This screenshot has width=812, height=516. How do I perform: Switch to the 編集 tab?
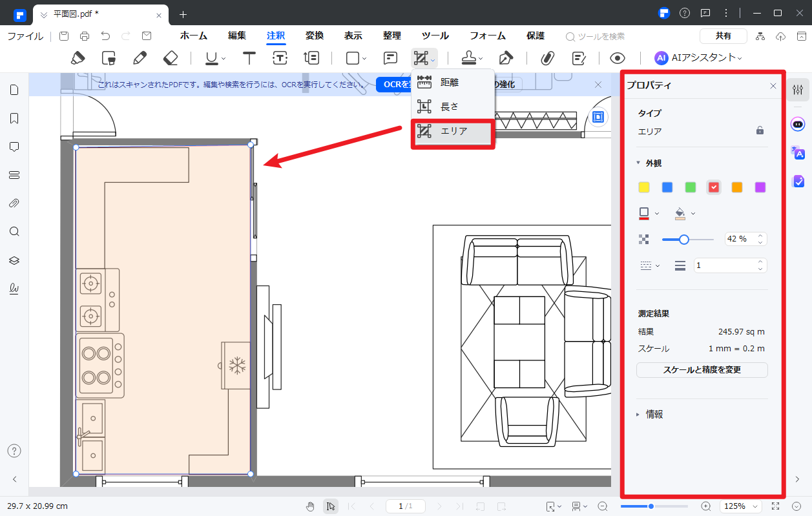[x=237, y=36]
